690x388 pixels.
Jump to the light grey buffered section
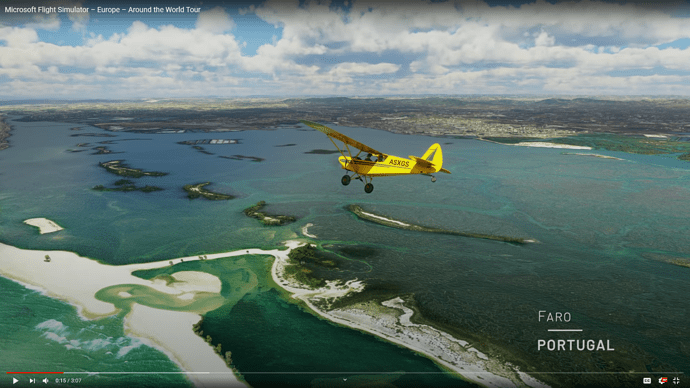[x=136, y=373]
